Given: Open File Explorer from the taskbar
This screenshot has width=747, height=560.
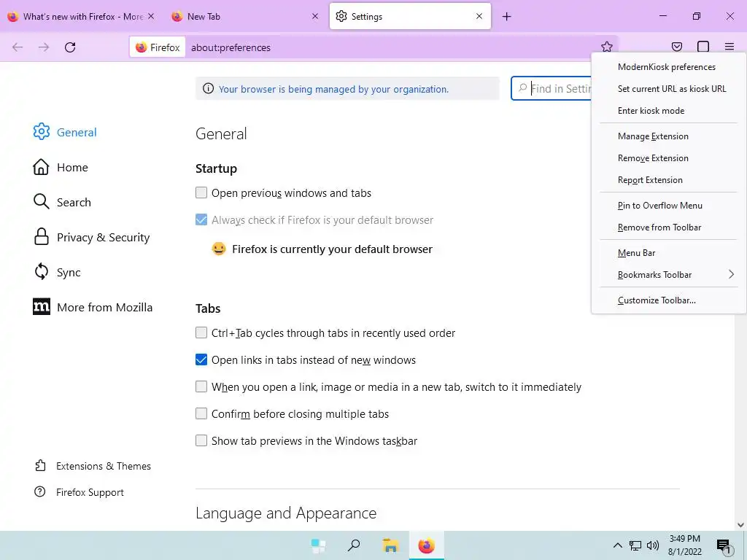Looking at the screenshot, I should tap(390, 545).
